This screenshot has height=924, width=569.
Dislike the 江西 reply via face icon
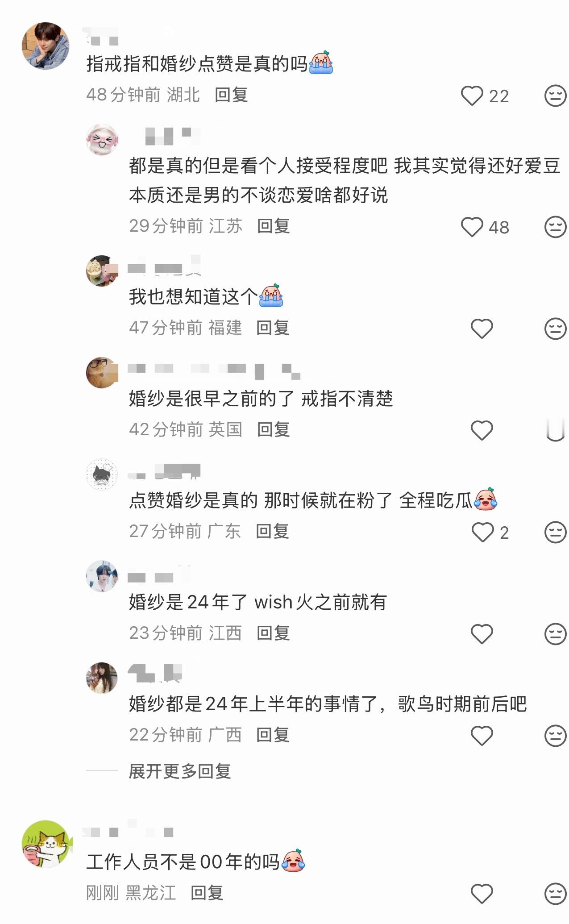(x=555, y=634)
